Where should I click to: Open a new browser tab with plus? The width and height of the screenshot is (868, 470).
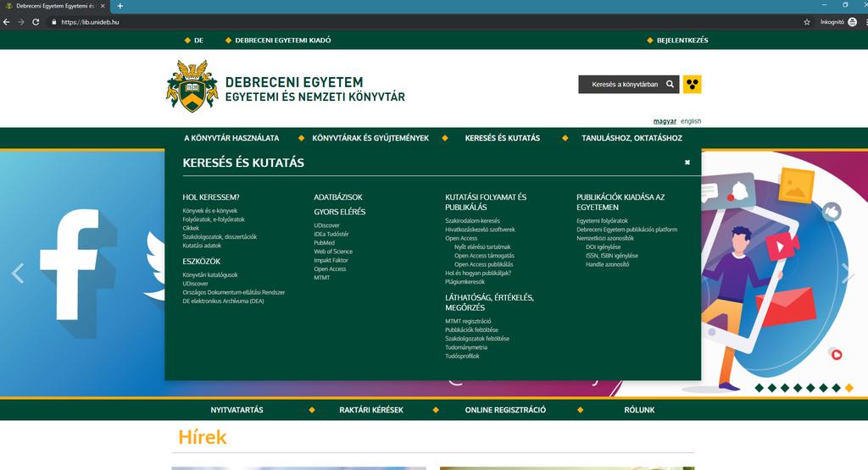[x=120, y=6]
